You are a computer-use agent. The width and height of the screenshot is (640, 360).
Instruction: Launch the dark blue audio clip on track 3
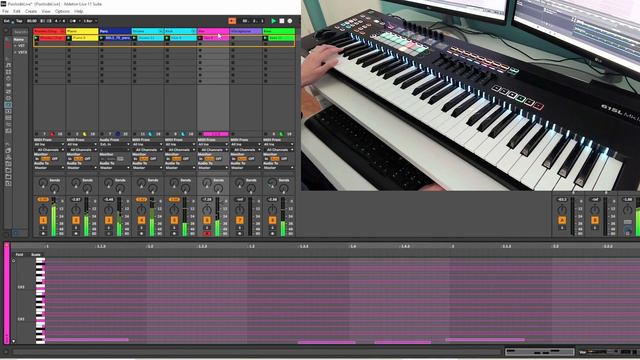(x=102, y=38)
